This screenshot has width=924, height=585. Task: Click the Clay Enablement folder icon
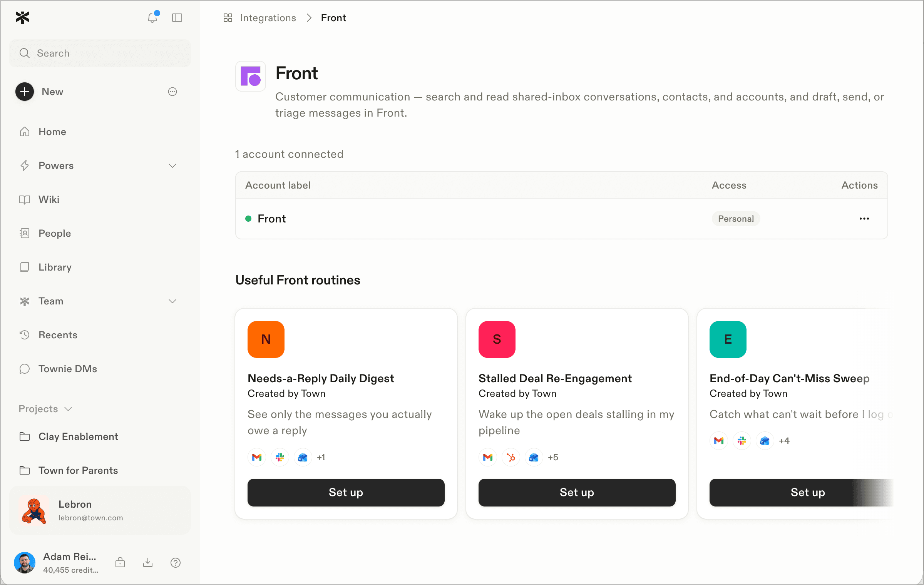(25, 436)
